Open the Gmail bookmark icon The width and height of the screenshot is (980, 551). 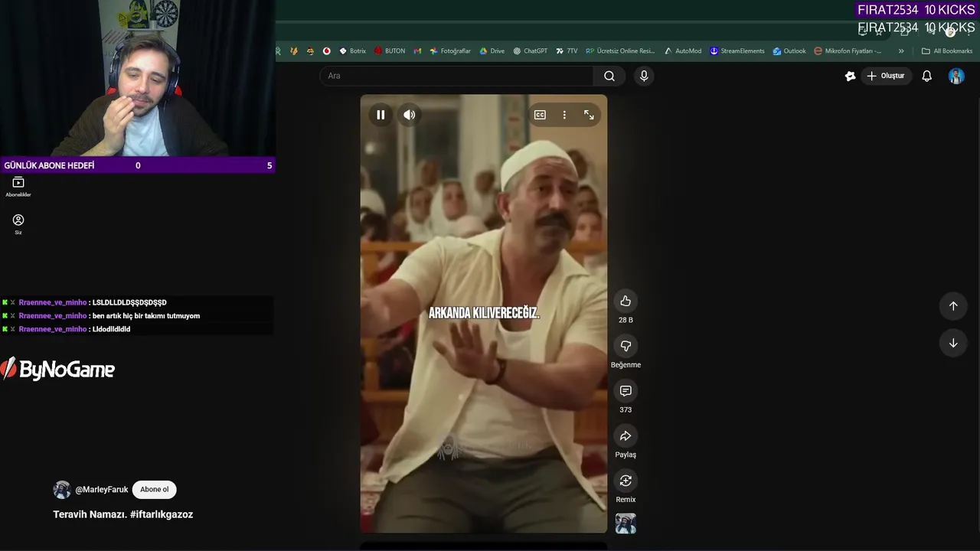(x=417, y=51)
